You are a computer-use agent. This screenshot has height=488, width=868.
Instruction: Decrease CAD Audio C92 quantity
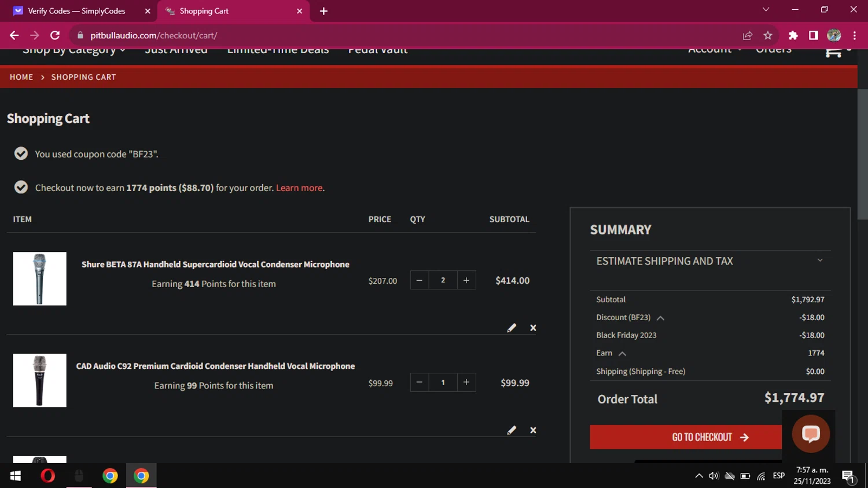(420, 382)
